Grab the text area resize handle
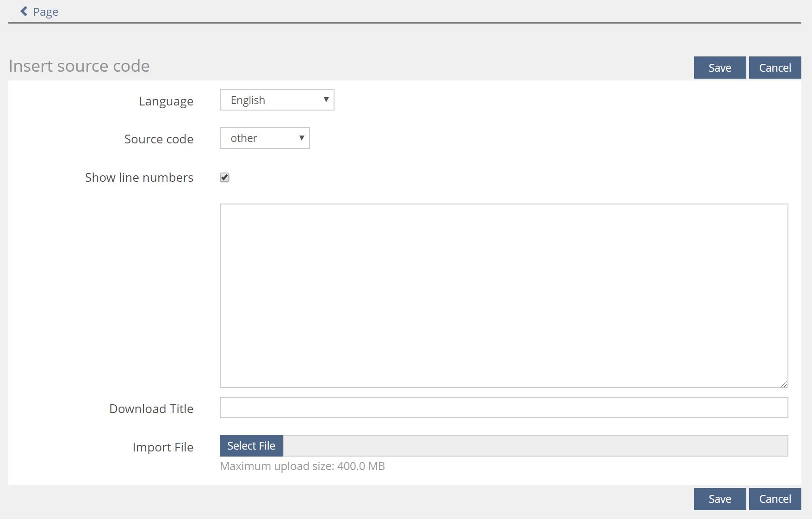Screen dimensions: 812x519 pos(784,383)
